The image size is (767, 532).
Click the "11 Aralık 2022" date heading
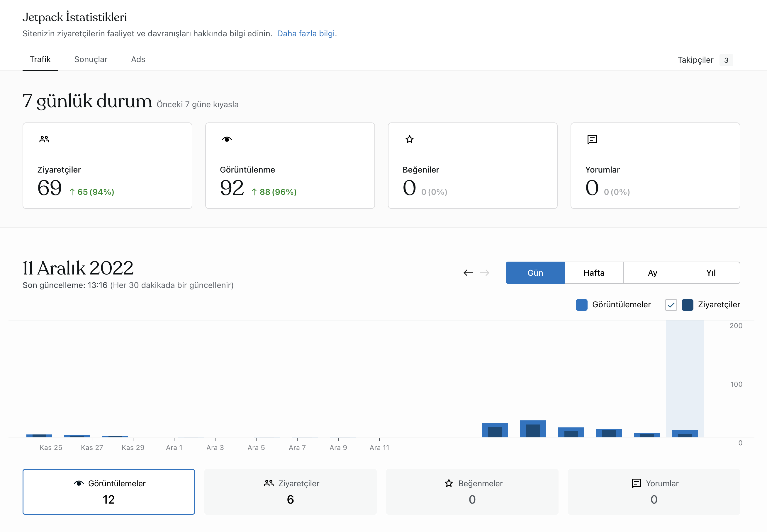tap(78, 268)
